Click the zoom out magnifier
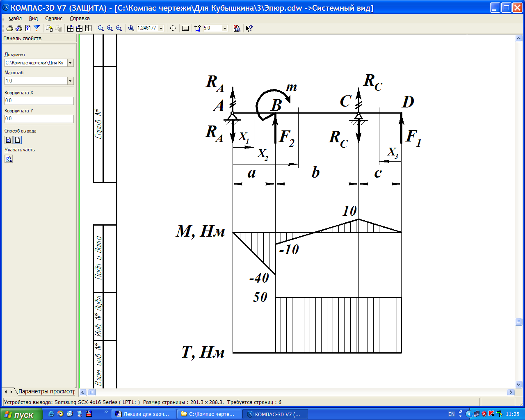The height and width of the screenshot is (420, 525). (119, 28)
